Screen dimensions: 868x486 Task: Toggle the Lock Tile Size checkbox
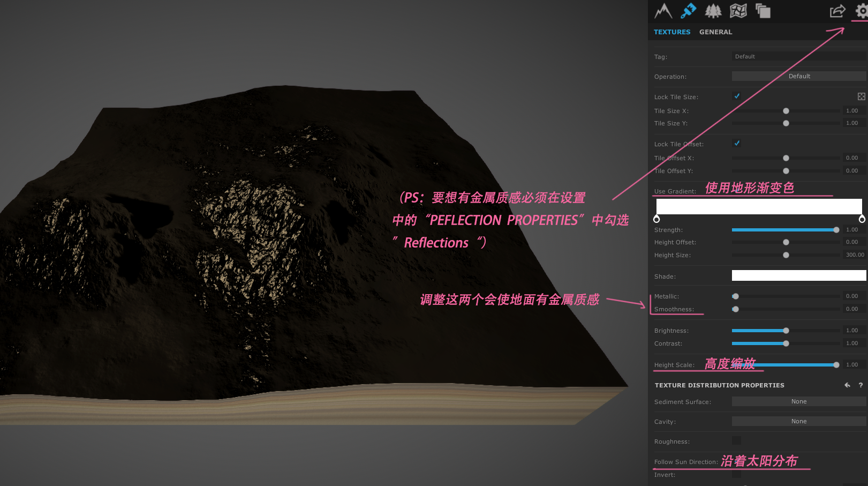coord(737,96)
